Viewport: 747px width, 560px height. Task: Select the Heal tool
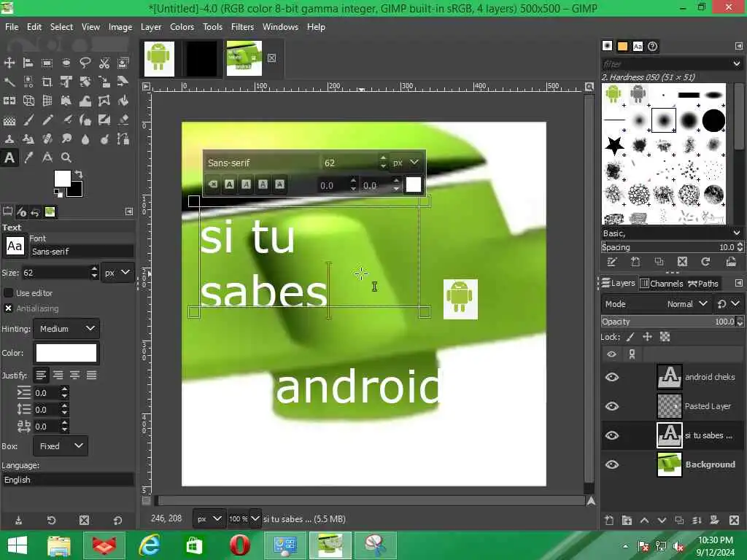tap(47, 139)
